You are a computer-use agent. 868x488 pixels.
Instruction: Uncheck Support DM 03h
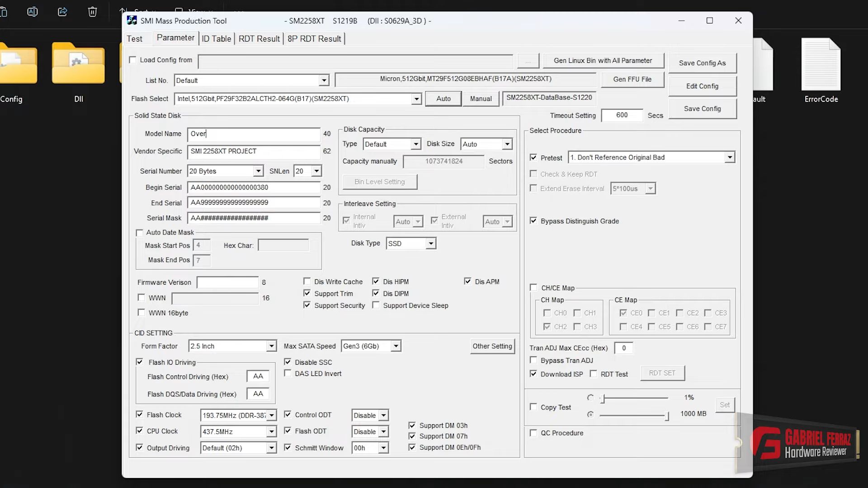412,426
